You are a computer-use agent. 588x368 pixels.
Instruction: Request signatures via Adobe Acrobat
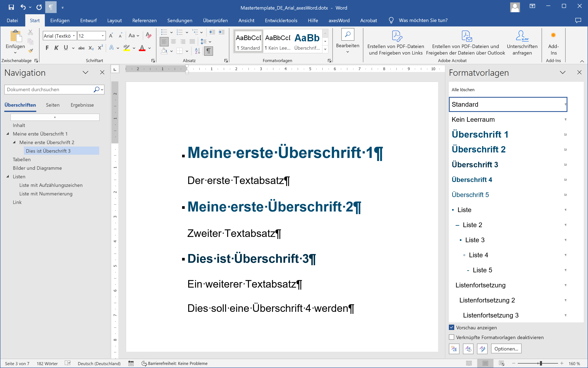pyautogui.click(x=522, y=43)
